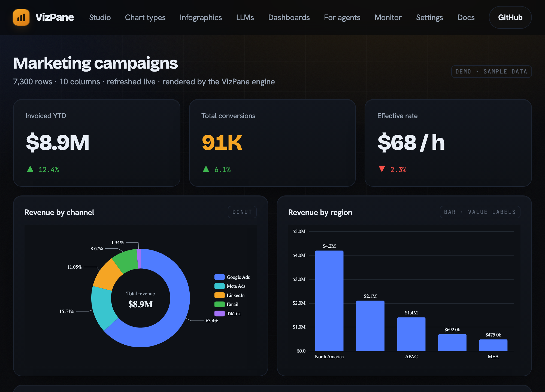
Task: Click the Invoiced YTD $8.9M card value
Action: pyautogui.click(x=57, y=142)
